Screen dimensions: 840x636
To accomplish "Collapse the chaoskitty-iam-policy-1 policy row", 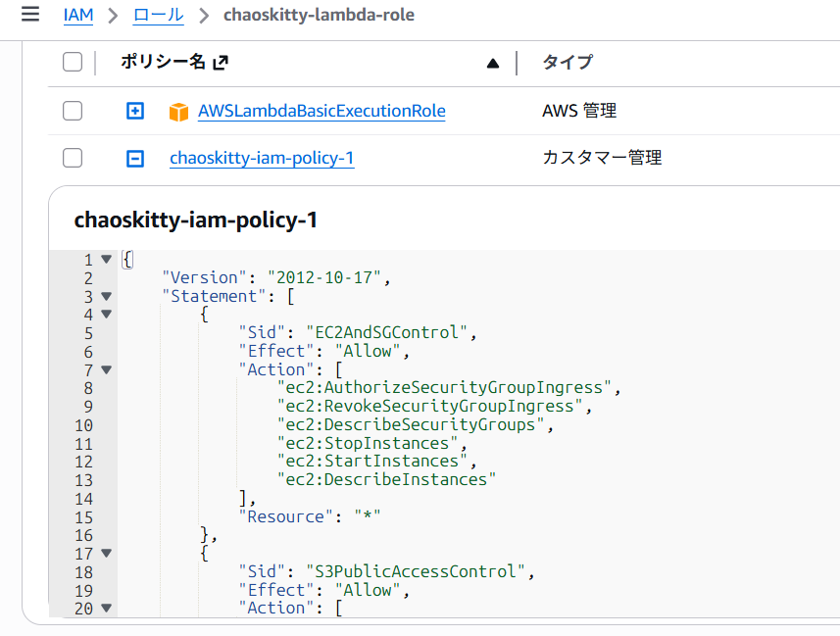I will (135, 158).
